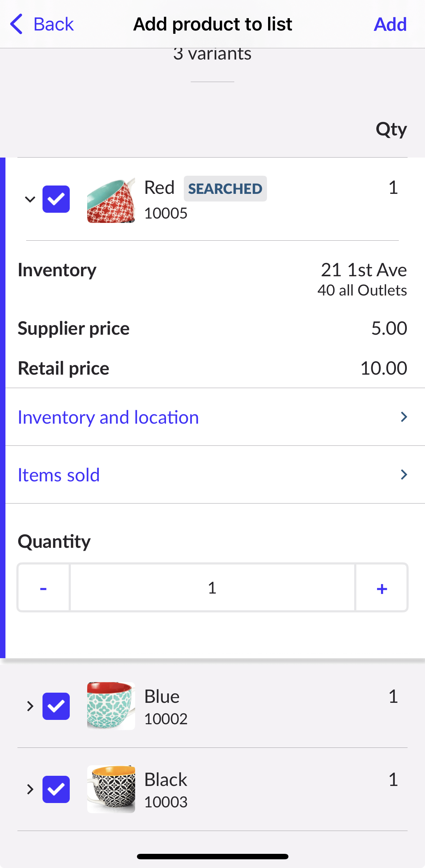
Task: Expand the Black variant details
Action: tap(30, 789)
